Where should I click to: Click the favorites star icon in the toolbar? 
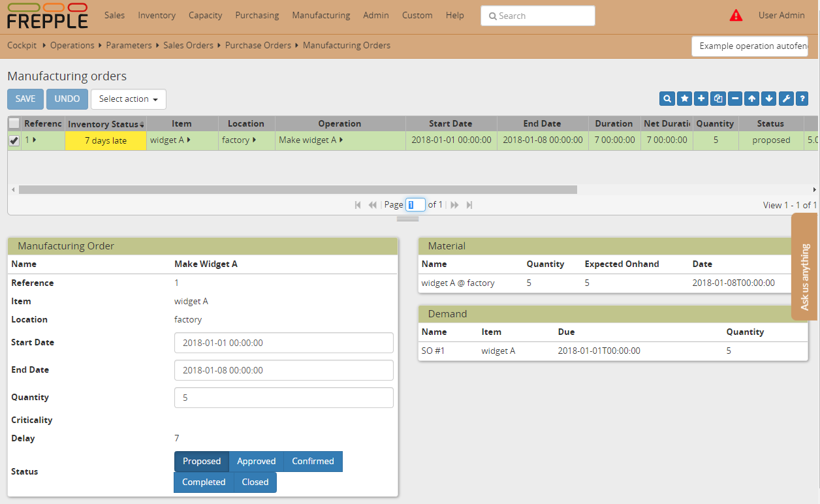[x=684, y=99]
